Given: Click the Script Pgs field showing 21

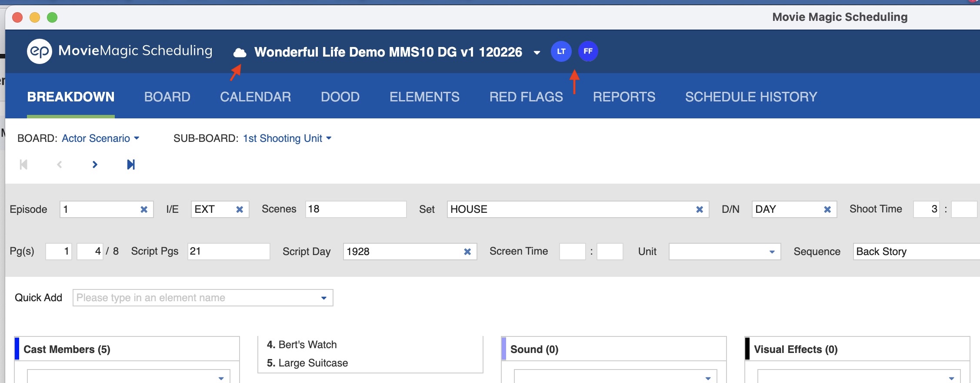Looking at the screenshot, I should click(229, 252).
